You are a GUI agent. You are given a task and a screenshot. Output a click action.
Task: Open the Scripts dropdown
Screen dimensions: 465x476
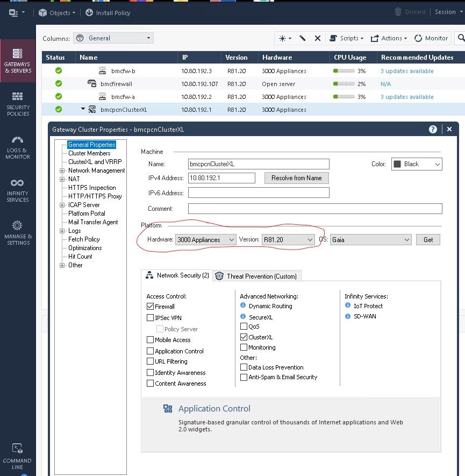pos(347,38)
